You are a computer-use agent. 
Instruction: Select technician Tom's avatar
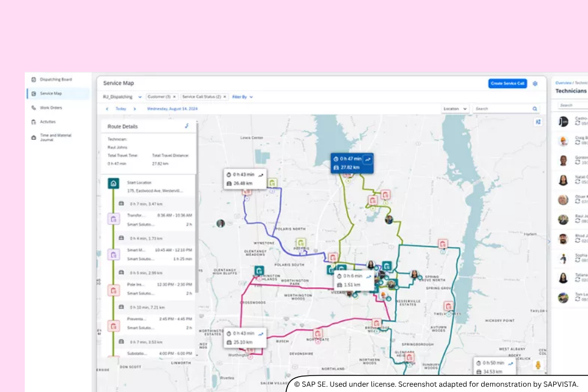pyautogui.click(x=563, y=298)
